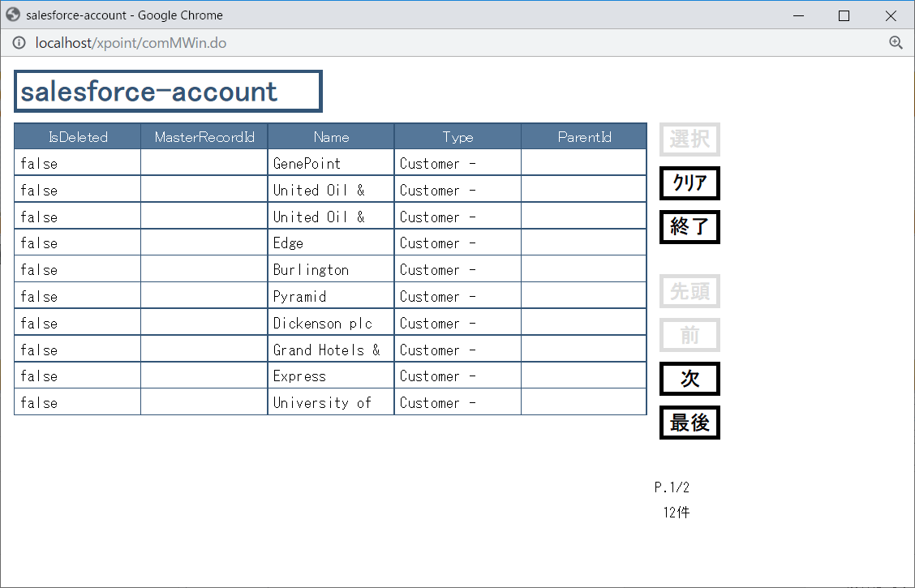Click the 終了 button

tap(689, 227)
